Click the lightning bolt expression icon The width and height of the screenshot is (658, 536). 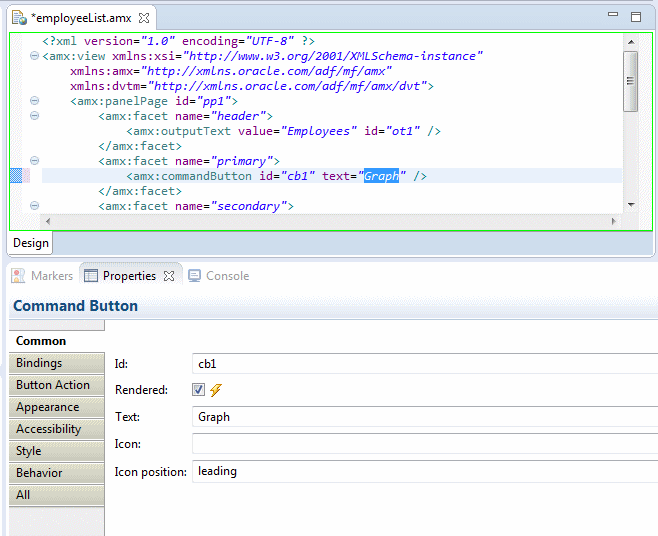point(216,390)
